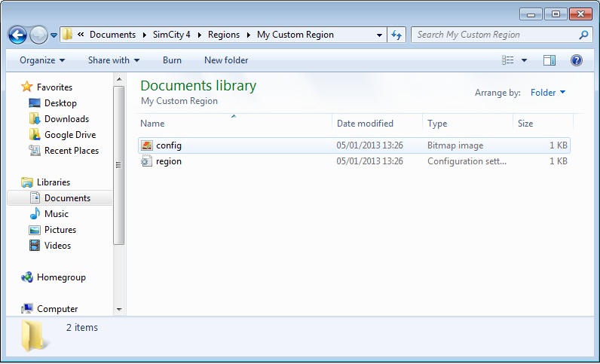Open the Share with menu
Image resolution: width=600 pixels, height=364 pixels.
[x=114, y=60]
